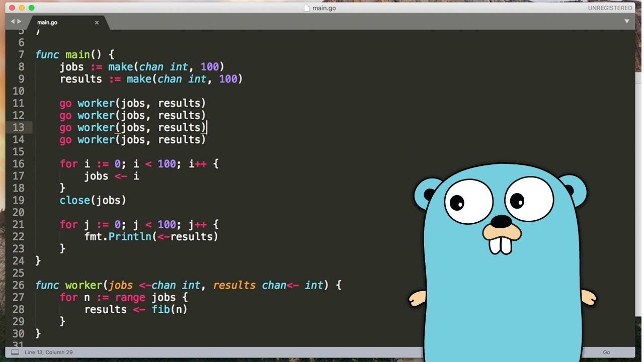Open Go syntax selector in status bar
This screenshot has height=362, width=644.
click(x=607, y=352)
